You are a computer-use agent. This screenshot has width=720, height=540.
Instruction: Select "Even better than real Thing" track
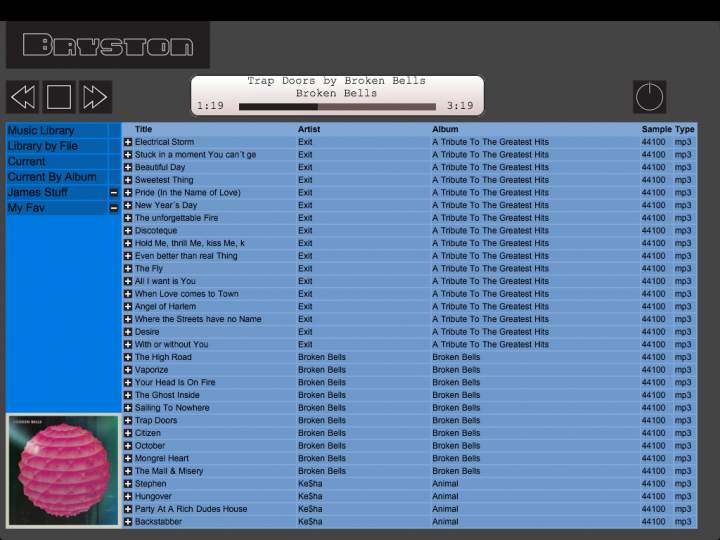(x=186, y=256)
